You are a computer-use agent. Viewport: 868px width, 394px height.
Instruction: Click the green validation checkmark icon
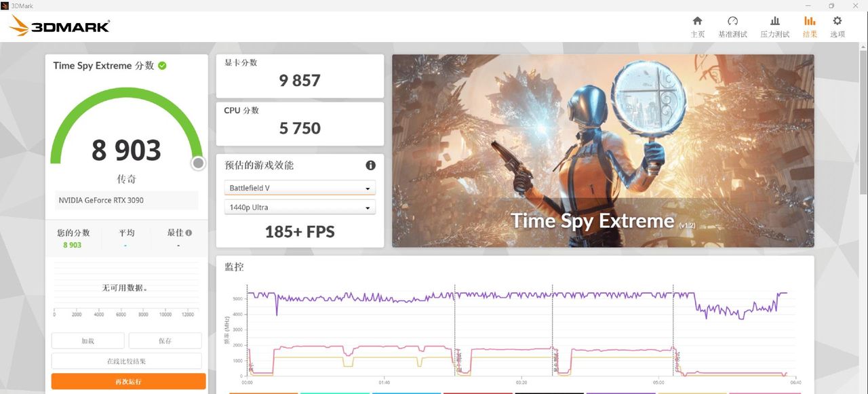point(163,66)
